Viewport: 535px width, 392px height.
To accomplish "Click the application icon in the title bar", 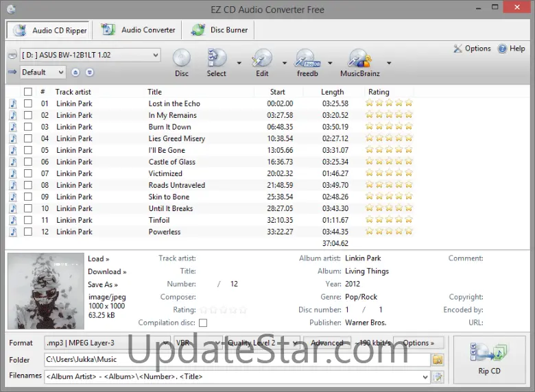I will tap(11, 9).
